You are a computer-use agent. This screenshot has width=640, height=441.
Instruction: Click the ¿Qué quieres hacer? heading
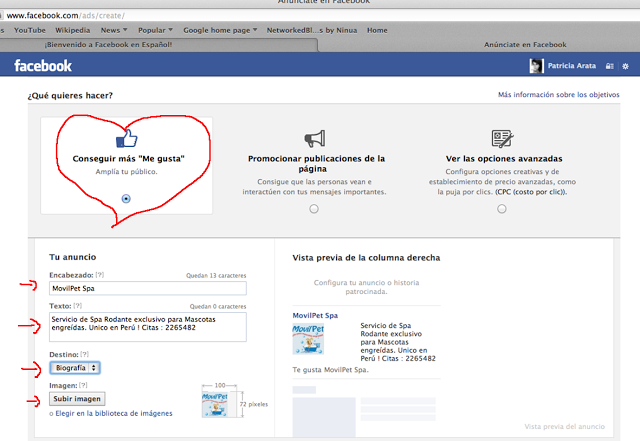(x=70, y=96)
